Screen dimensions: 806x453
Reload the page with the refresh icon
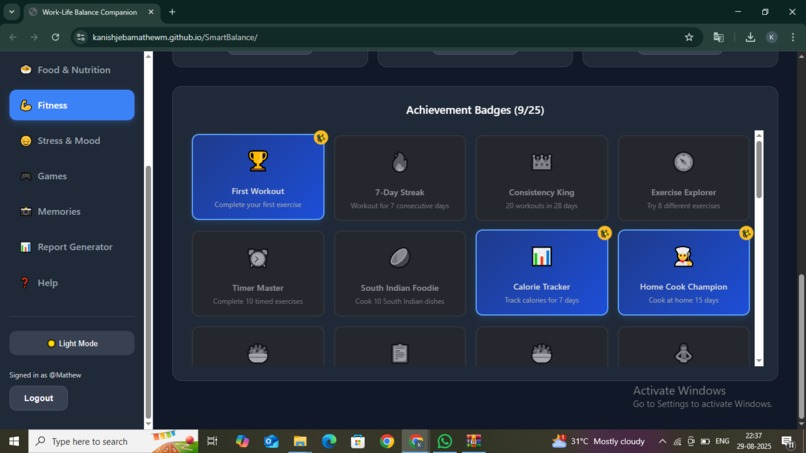55,37
